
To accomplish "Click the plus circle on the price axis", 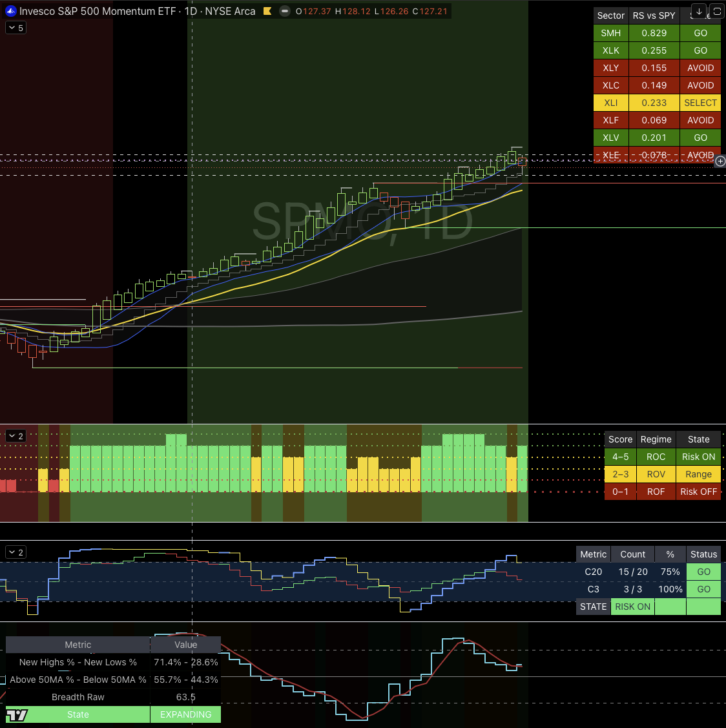I will (x=720, y=161).
